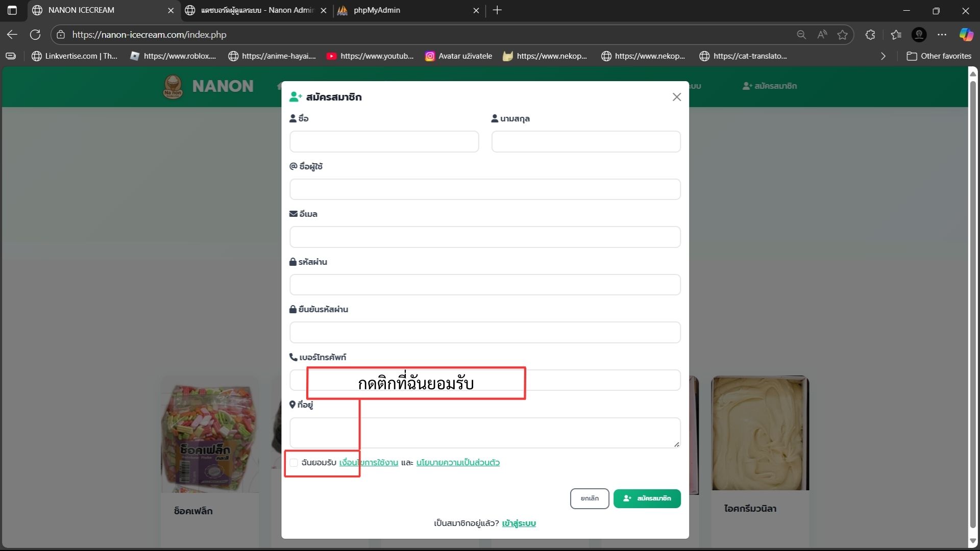Open the Other favorites folder
Viewport: 980px width, 551px height.
[x=939, y=56]
